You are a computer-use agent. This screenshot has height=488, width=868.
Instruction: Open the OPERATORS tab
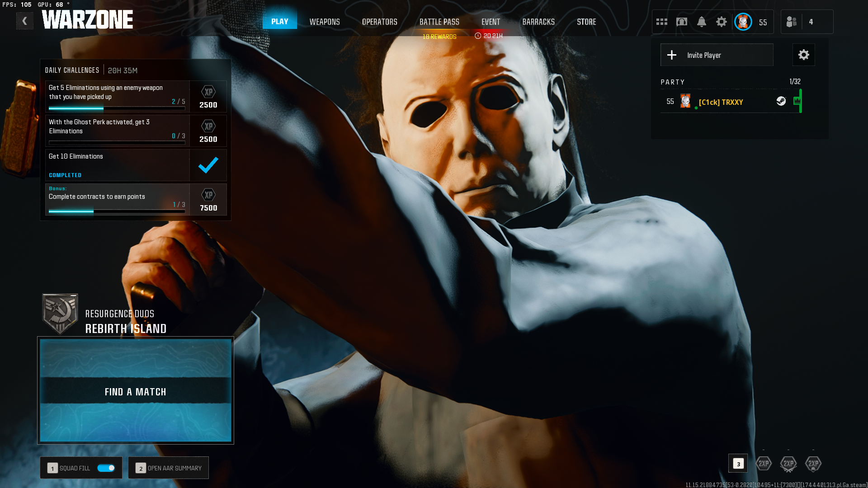coord(380,22)
